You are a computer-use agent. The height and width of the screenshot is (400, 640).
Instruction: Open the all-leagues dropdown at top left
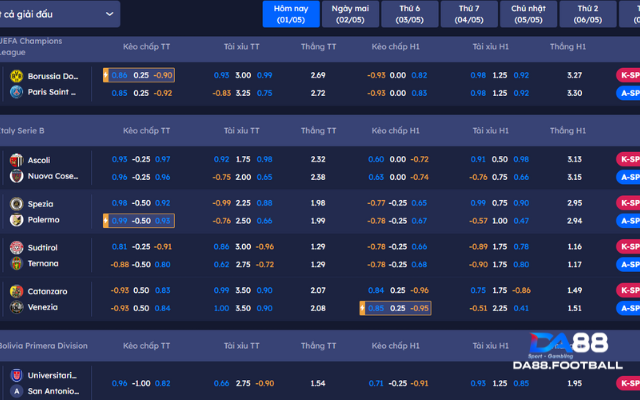60,13
